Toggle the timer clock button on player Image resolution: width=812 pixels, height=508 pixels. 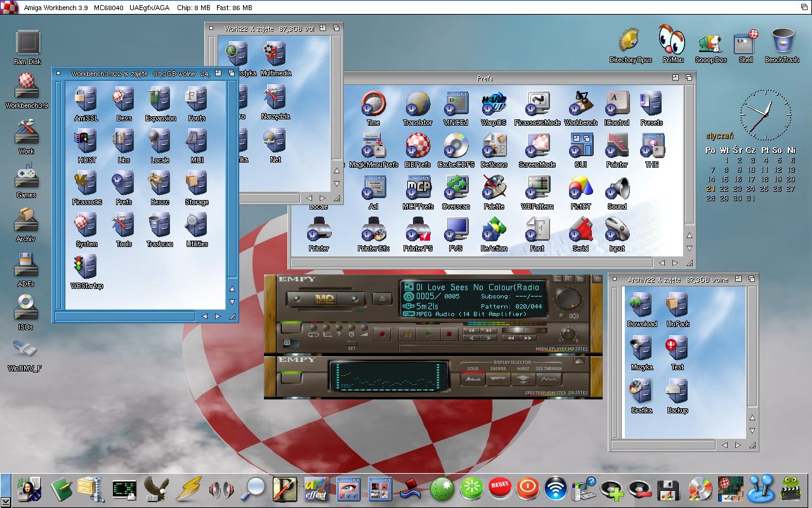351,328
